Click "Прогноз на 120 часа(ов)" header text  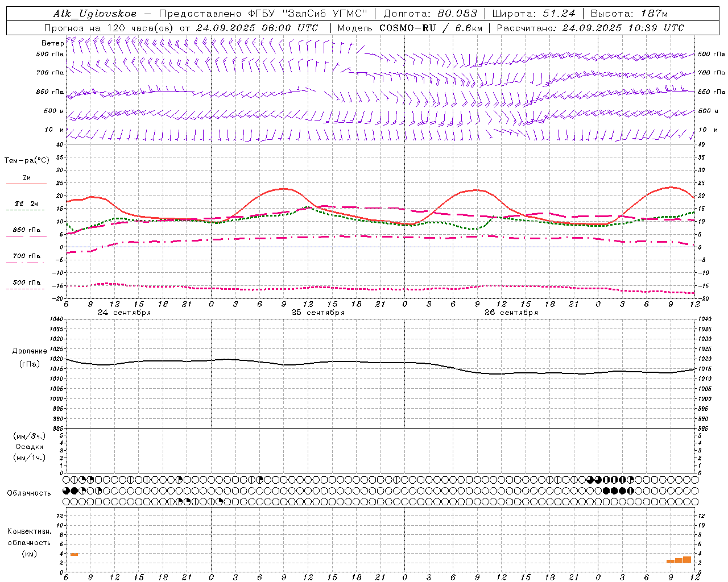(x=109, y=28)
